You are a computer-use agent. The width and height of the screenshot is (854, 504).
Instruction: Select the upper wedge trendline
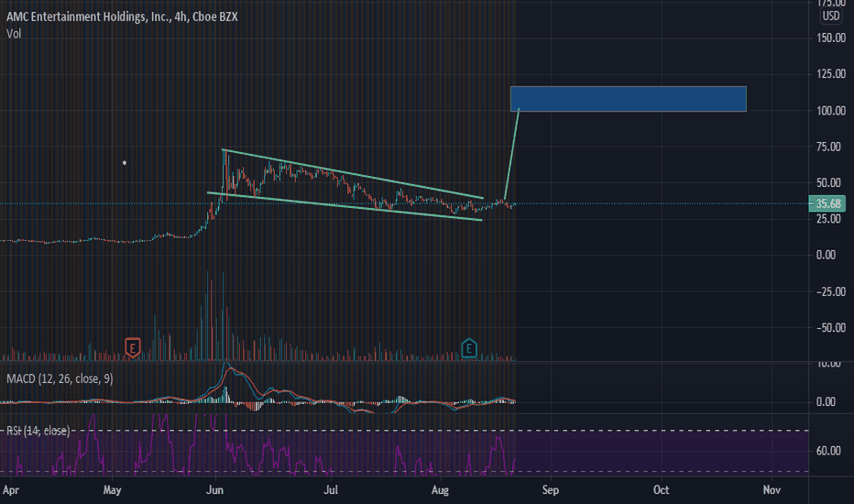coord(353,174)
